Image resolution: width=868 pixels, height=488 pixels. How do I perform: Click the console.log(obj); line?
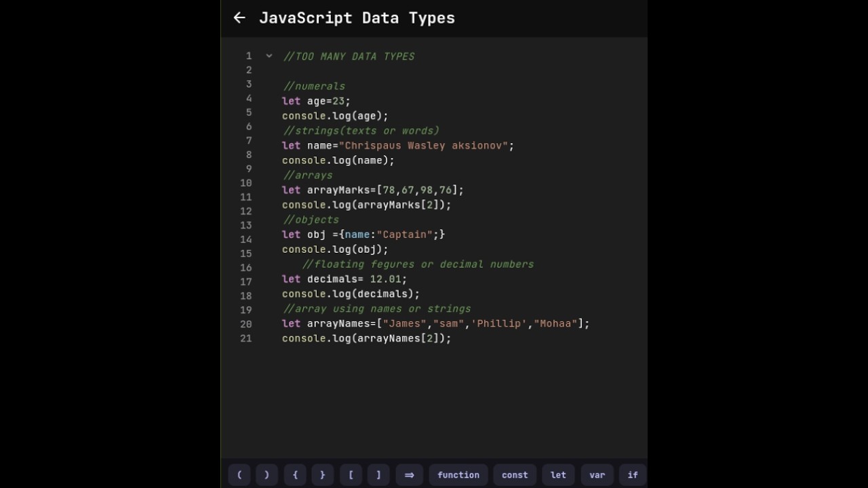335,249
